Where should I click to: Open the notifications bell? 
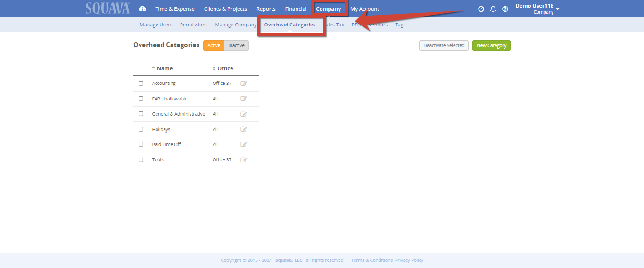(493, 9)
